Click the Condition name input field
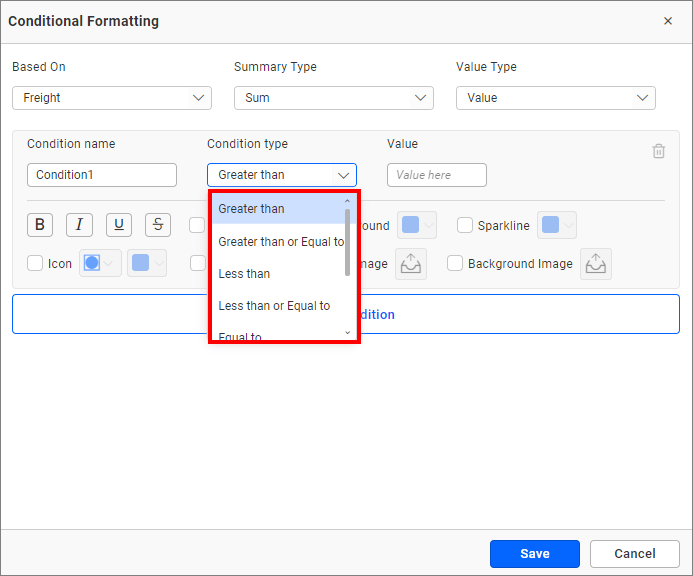This screenshot has height=576, width=693. tap(102, 175)
